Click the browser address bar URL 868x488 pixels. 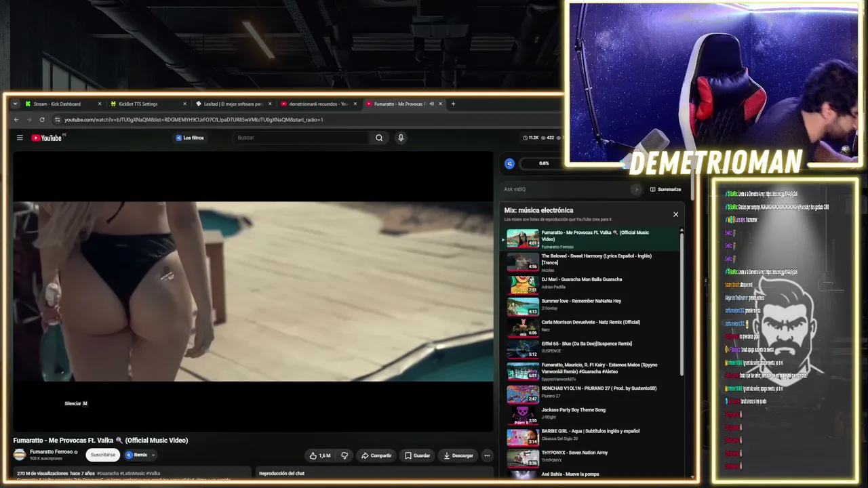click(x=193, y=119)
